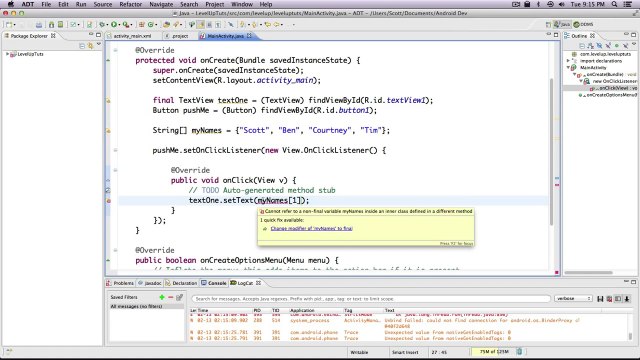The height and width of the screenshot is (360, 640).
Task: Open the Outline view menu arrow
Action: 634,44
